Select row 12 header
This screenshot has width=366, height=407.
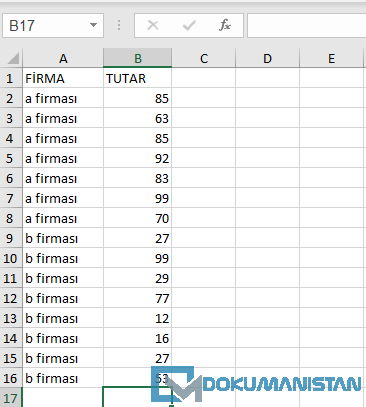point(11,298)
